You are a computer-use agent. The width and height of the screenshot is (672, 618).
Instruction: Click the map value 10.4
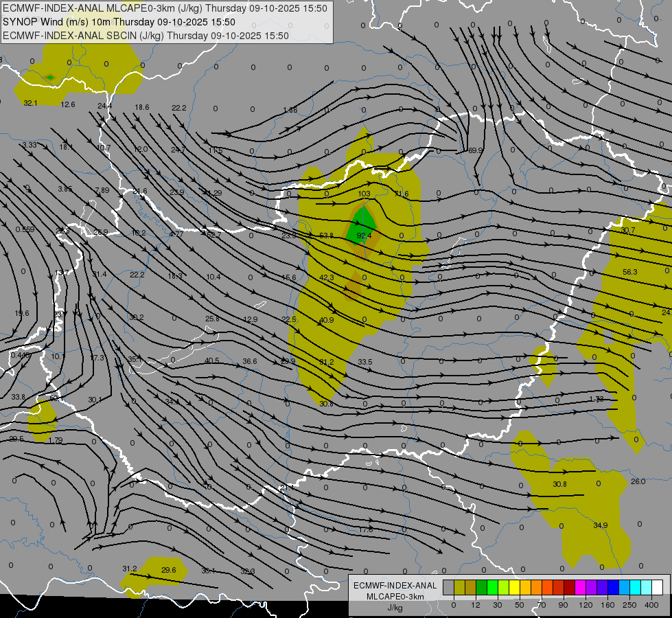point(213,277)
